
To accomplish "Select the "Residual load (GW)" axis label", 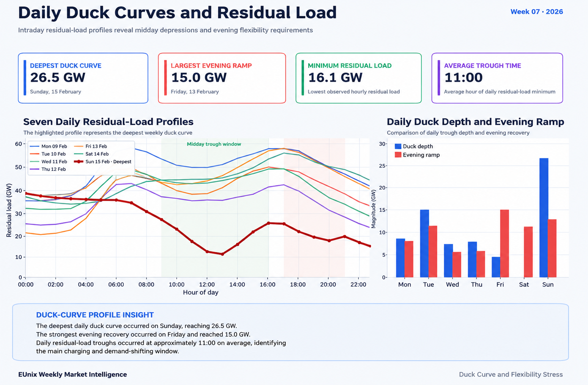I will click(x=9, y=210).
